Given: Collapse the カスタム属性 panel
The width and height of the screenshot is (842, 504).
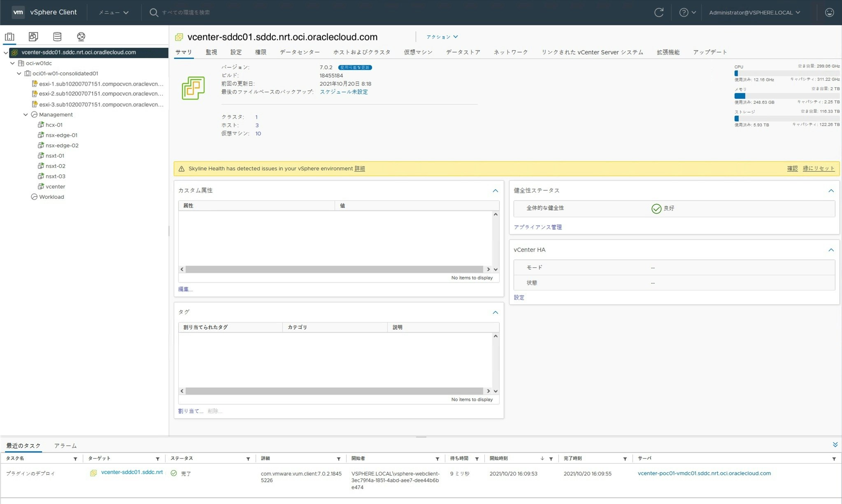Looking at the screenshot, I should click(495, 190).
